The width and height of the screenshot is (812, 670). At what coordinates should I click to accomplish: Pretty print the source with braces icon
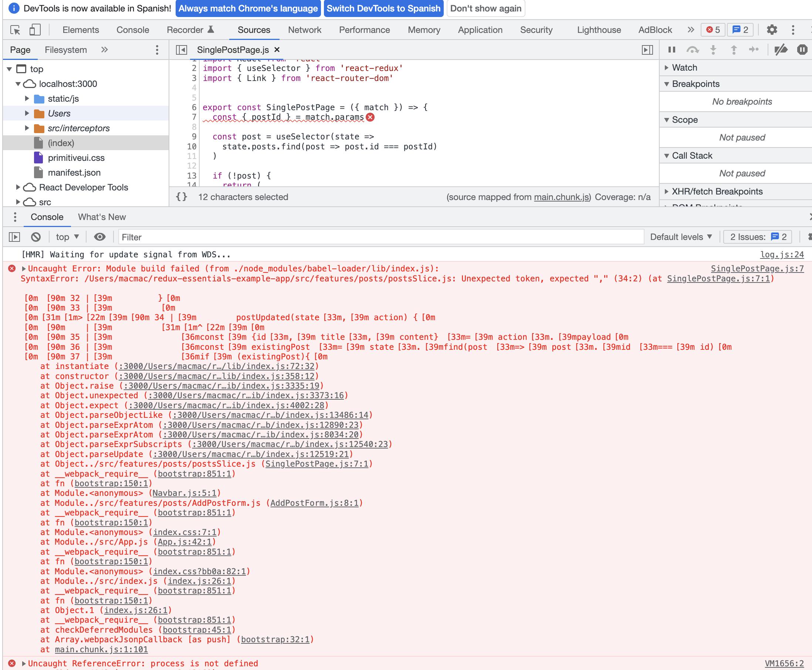pos(182,197)
